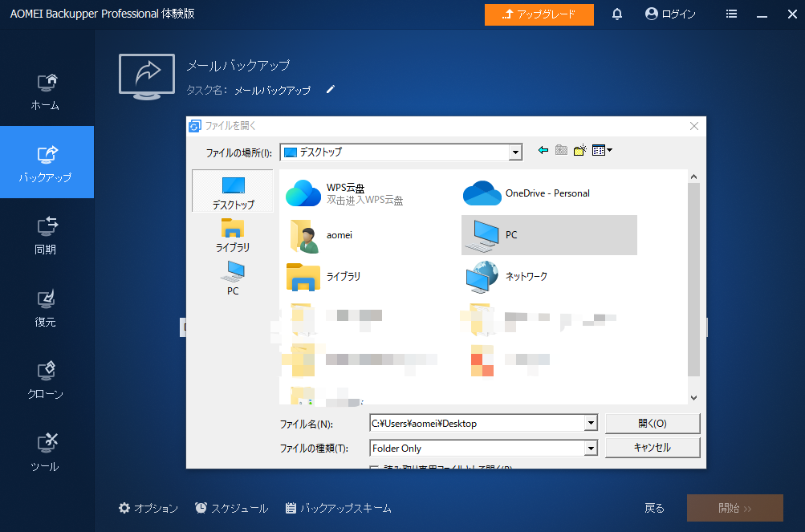Viewport: 805px width, 532px height.
Task: Click the file list vertical scrollbar thumb
Action: [693, 279]
